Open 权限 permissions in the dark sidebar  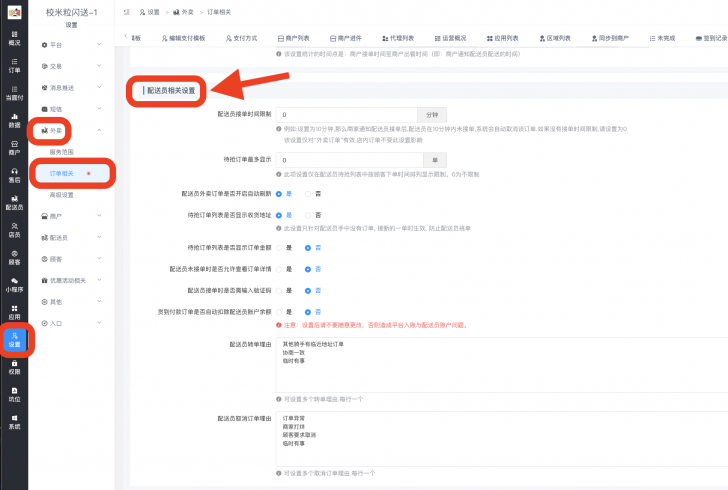click(14, 367)
